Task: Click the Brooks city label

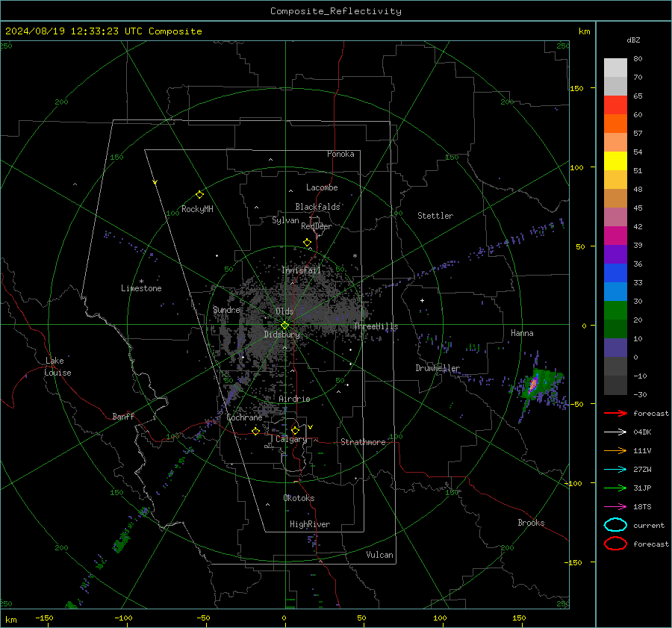Action: point(531,523)
